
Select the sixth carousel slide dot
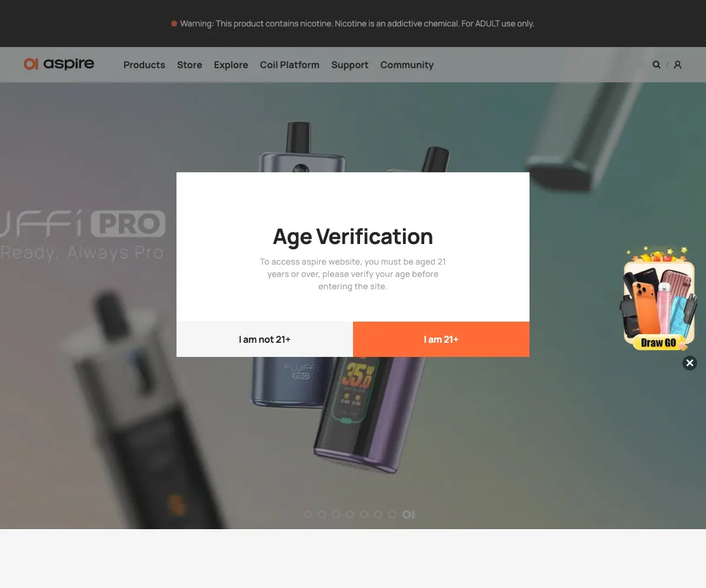(x=378, y=514)
